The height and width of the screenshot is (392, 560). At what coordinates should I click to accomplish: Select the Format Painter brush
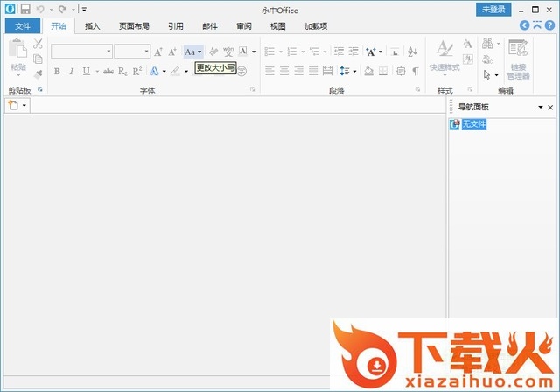38,74
